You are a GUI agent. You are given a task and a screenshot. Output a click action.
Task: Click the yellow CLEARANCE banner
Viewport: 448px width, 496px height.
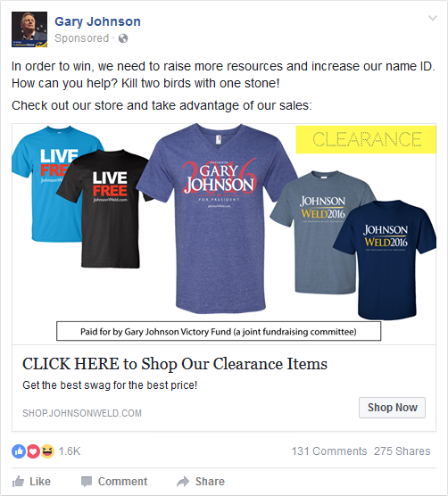(366, 139)
